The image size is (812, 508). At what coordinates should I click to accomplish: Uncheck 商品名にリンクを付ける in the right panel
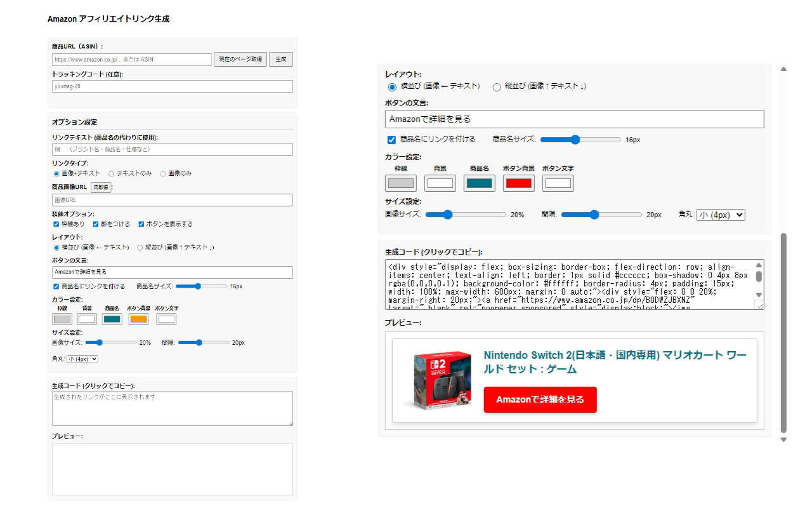pyautogui.click(x=391, y=140)
